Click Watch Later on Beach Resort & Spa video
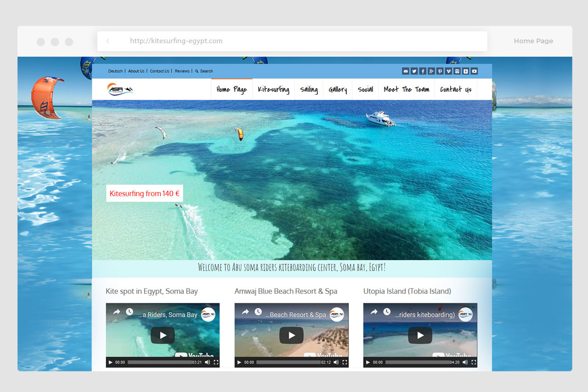Screen dimensions: 588x392 pyautogui.click(x=258, y=312)
